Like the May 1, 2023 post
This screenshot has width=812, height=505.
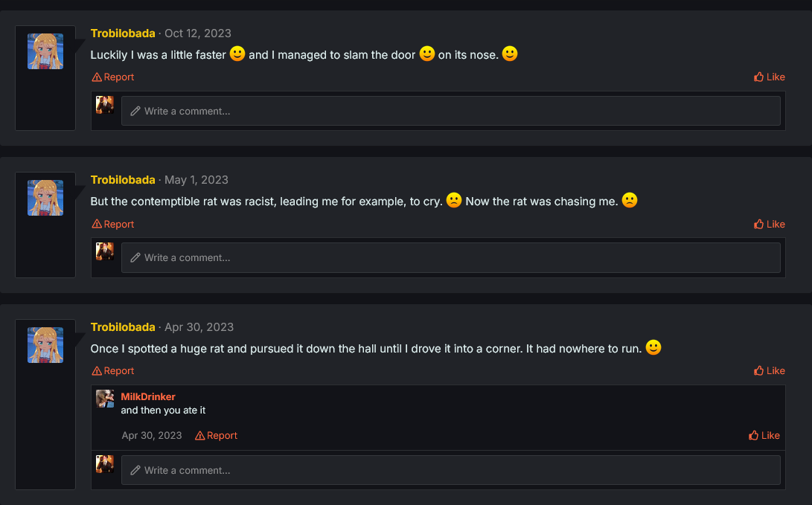[770, 225]
